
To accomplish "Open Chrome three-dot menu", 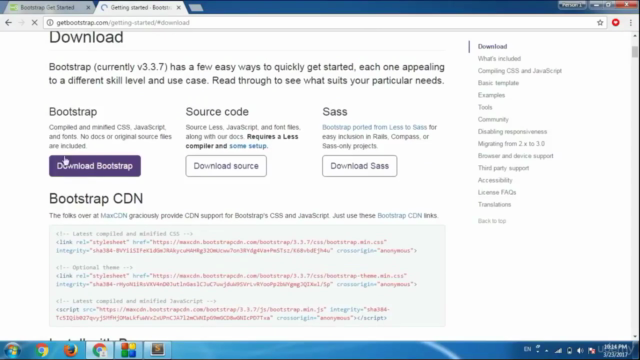I will pos(631,22).
